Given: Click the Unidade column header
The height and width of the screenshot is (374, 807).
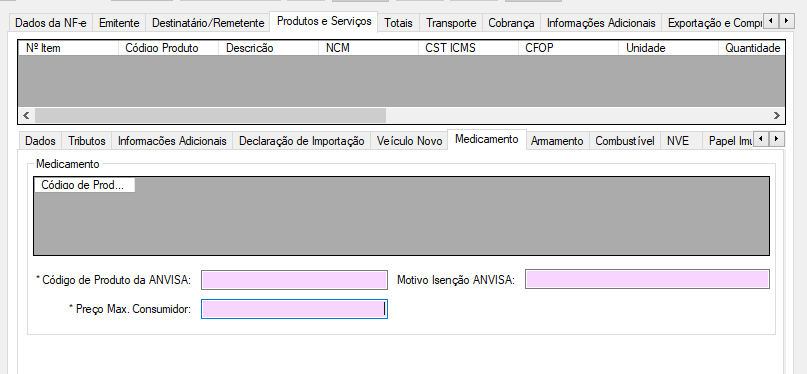Looking at the screenshot, I should [668, 48].
